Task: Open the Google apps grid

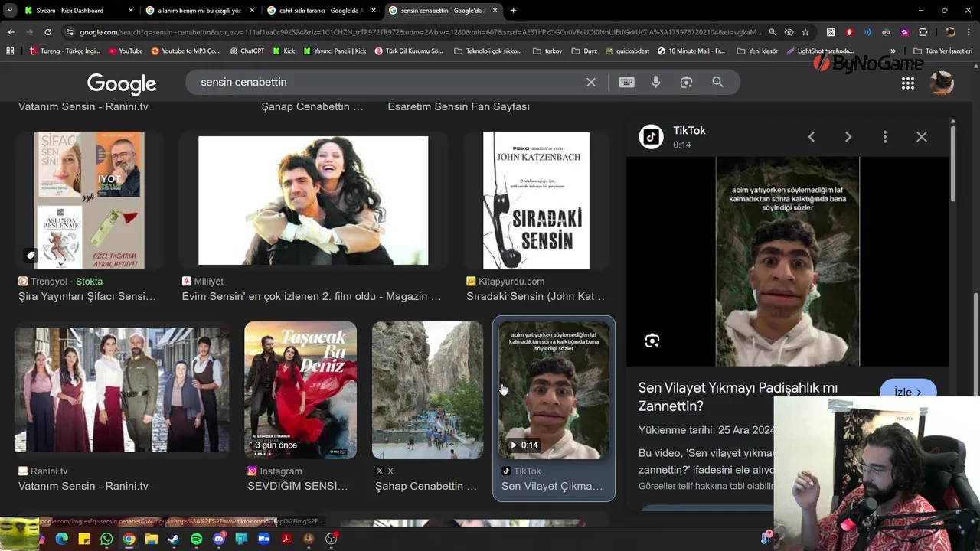Action: pos(908,83)
